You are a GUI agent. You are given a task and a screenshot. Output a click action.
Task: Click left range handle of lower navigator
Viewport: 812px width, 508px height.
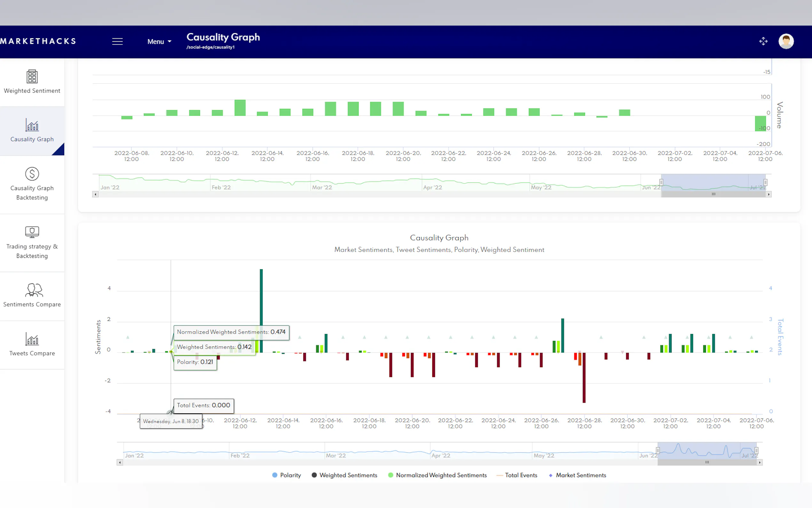coord(658,450)
